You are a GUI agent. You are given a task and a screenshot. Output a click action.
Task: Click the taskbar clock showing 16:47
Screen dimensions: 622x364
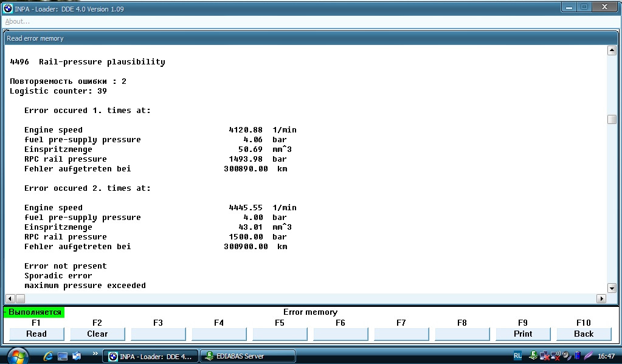tap(606, 356)
